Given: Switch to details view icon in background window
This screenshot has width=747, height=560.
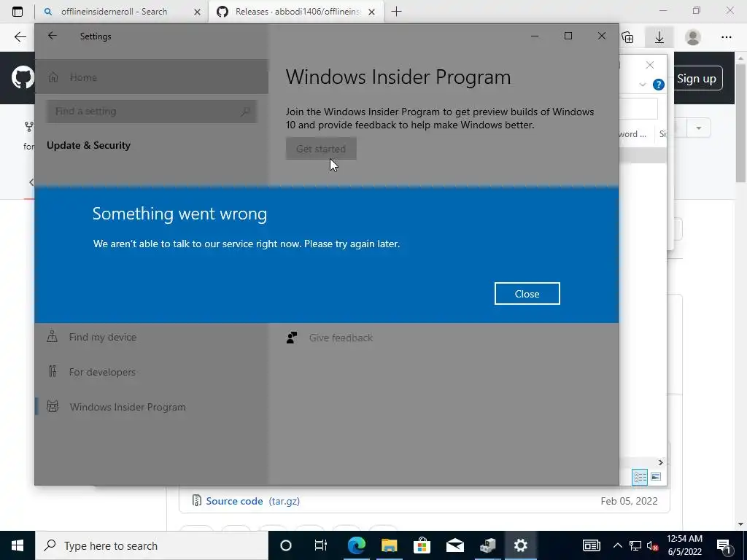Looking at the screenshot, I should [640, 477].
